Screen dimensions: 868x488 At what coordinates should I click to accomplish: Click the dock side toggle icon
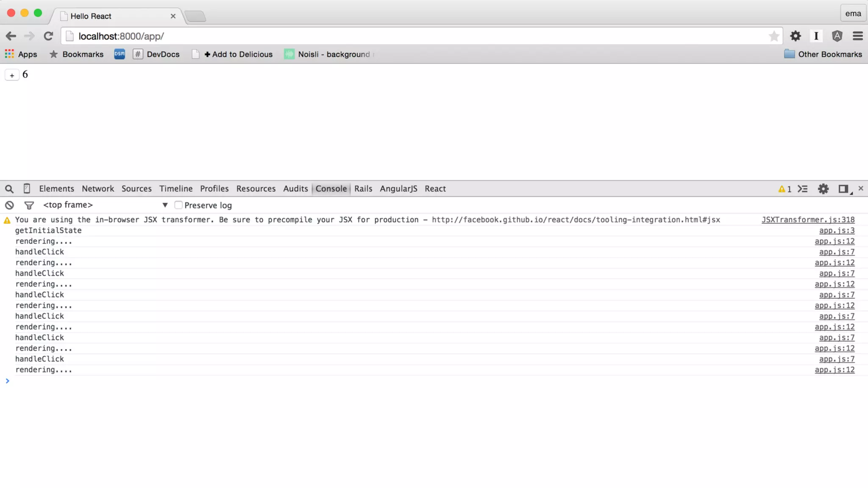pos(843,189)
